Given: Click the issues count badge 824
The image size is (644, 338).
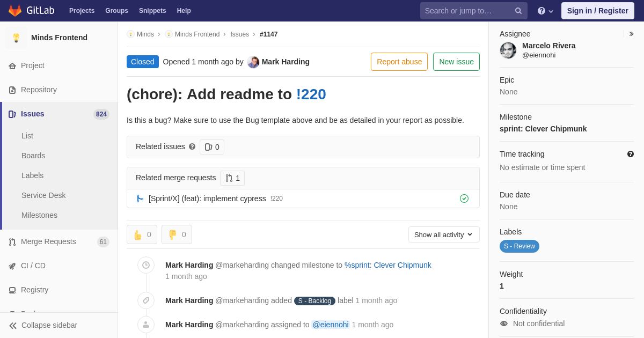Looking at the screenshot, I should pos(101,114).
